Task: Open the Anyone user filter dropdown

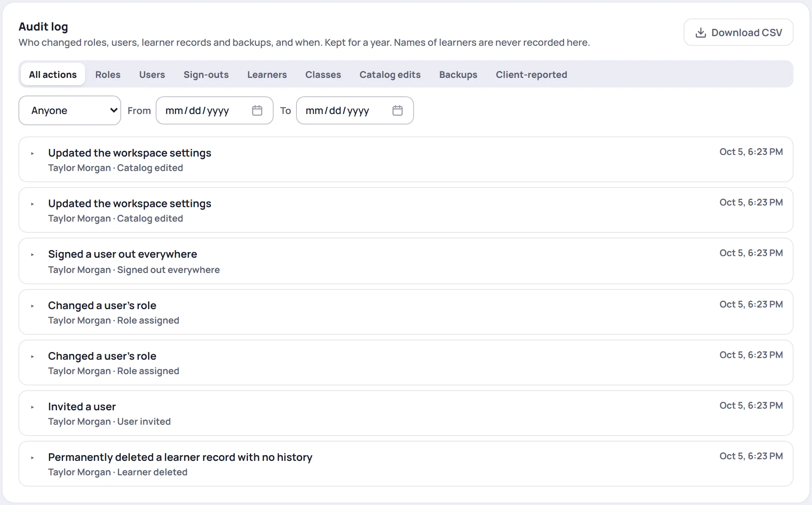Action: point(70,110)
